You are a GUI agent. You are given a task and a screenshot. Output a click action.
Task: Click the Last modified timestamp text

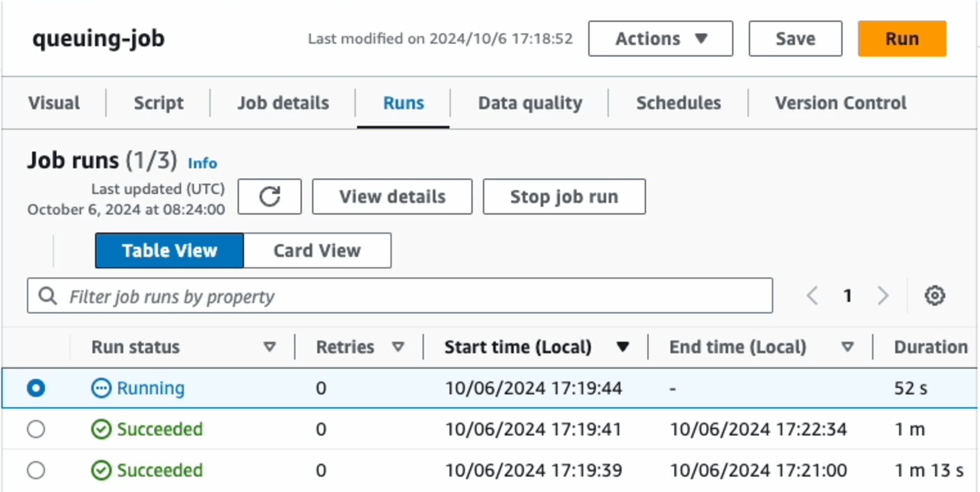coord(440,39)
